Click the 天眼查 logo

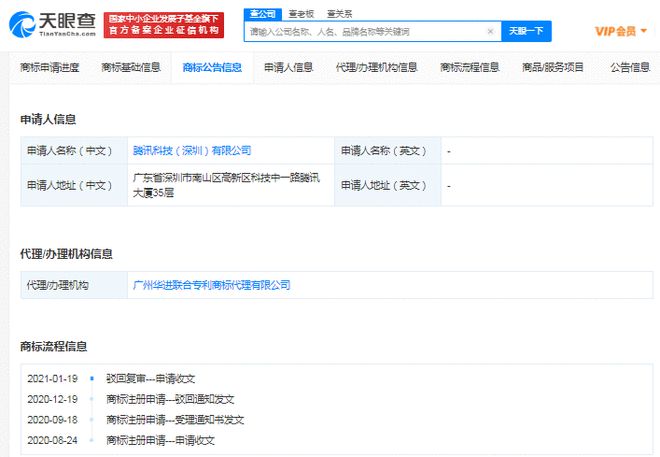click(x=52, y=24)
